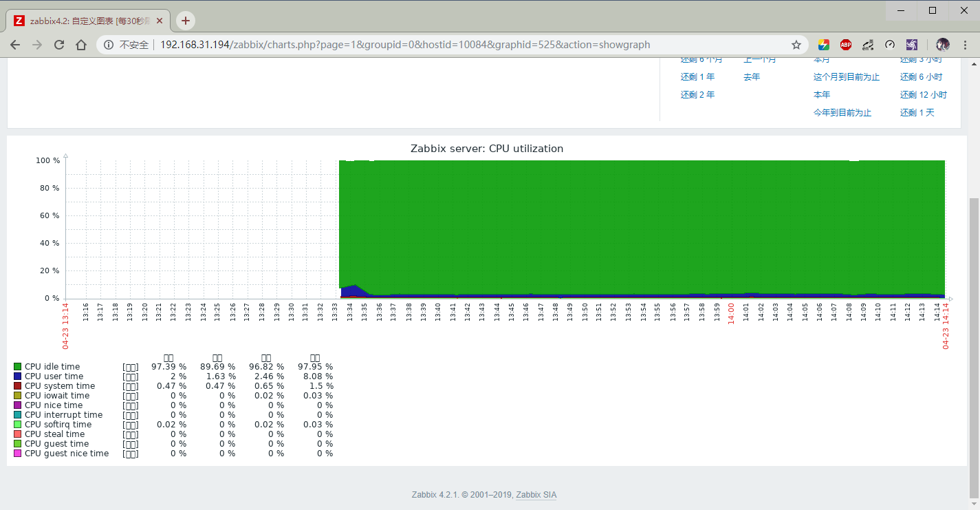View site info for the insecure connection

click(109, 45)
